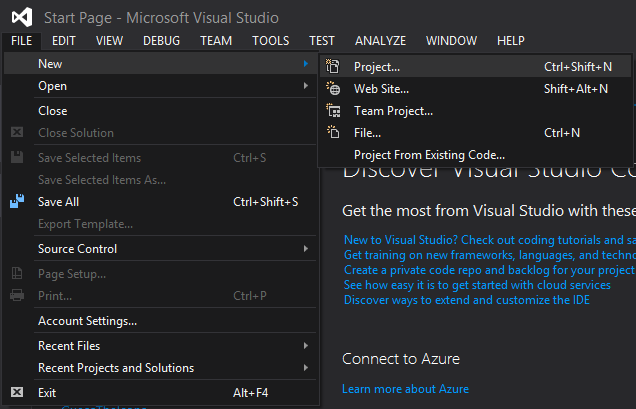Open Create a private code repo link
This screenshot has width=636, height=409.
[x=490, y=270]
